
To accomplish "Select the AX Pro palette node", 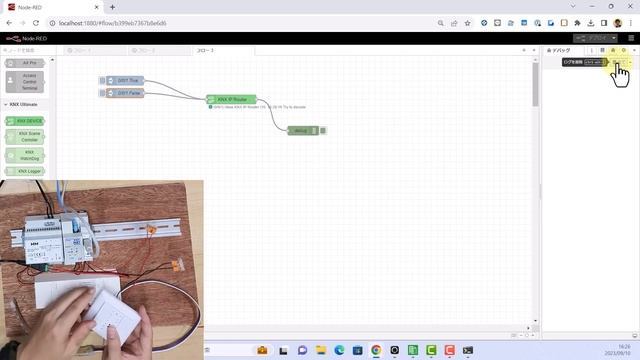I will (x=25, y=63).
